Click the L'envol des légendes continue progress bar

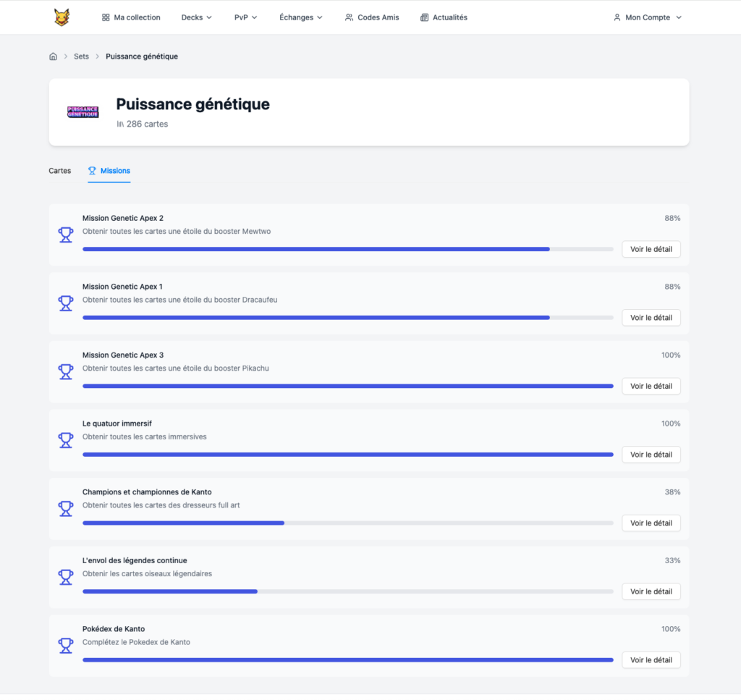point(348,591)
